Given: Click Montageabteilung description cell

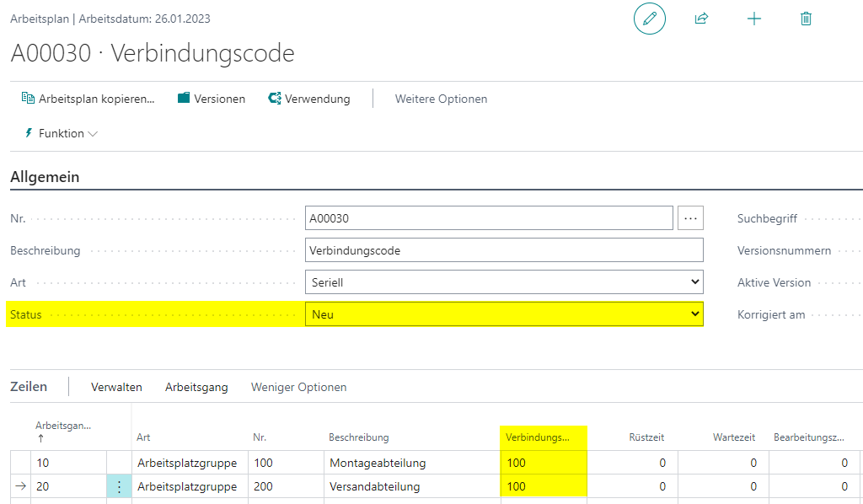Looking at the screenshot, I should (412, 463).
